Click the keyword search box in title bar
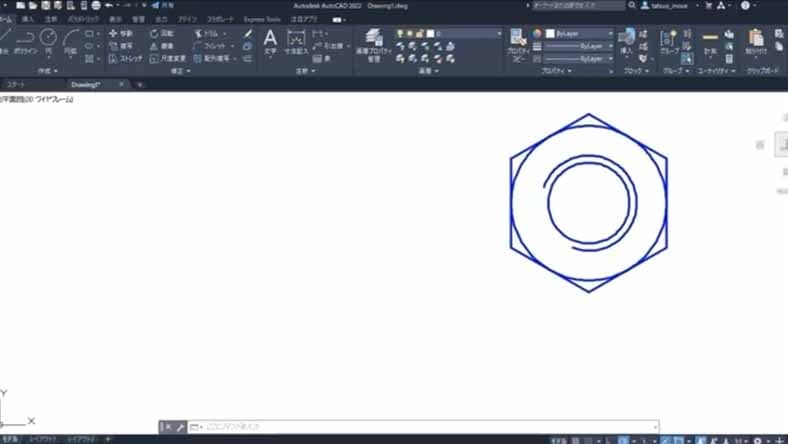The width and height of the screenshot is (788, 444). point(578,6)
